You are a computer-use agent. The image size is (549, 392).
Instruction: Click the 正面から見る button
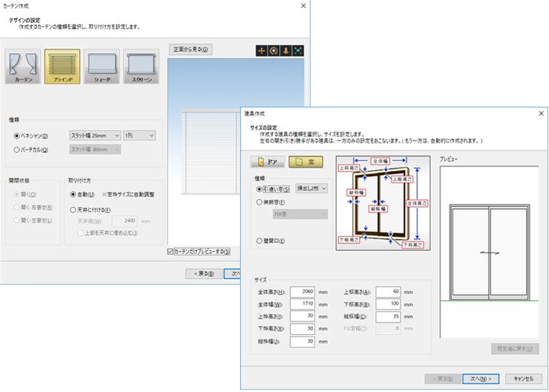(x=191, y=49)
